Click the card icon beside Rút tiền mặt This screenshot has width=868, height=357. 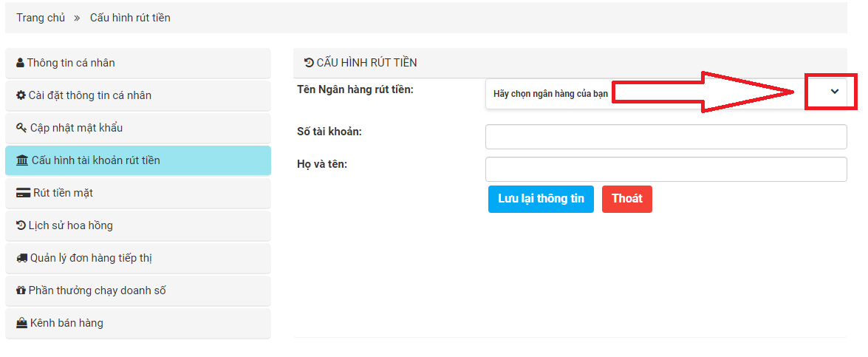pyautogui.click(x=22, y=193)
